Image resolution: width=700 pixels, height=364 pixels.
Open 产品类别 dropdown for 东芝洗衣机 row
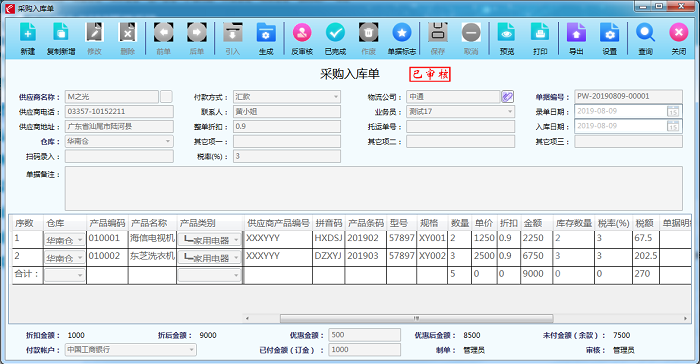click(x=236, y=258)
